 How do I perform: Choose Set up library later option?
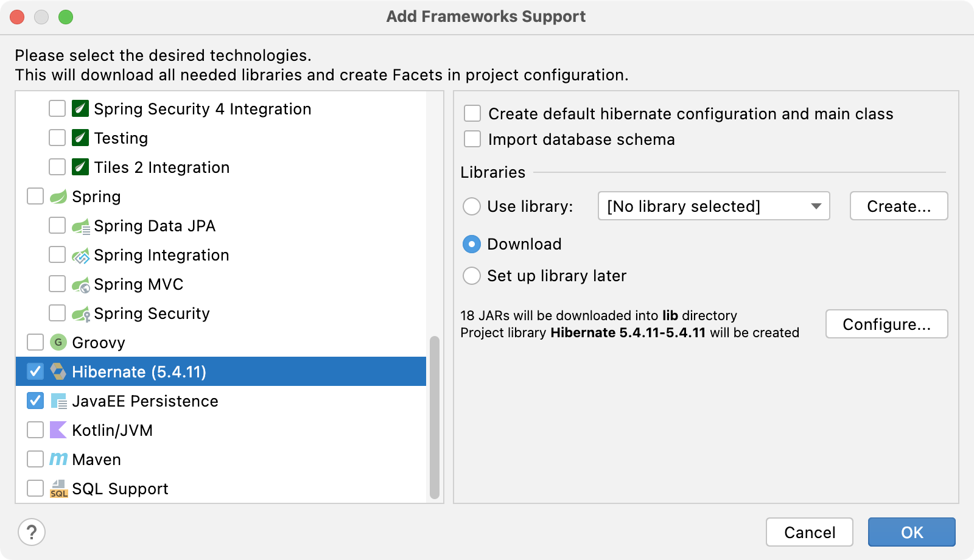pos(472,276)
